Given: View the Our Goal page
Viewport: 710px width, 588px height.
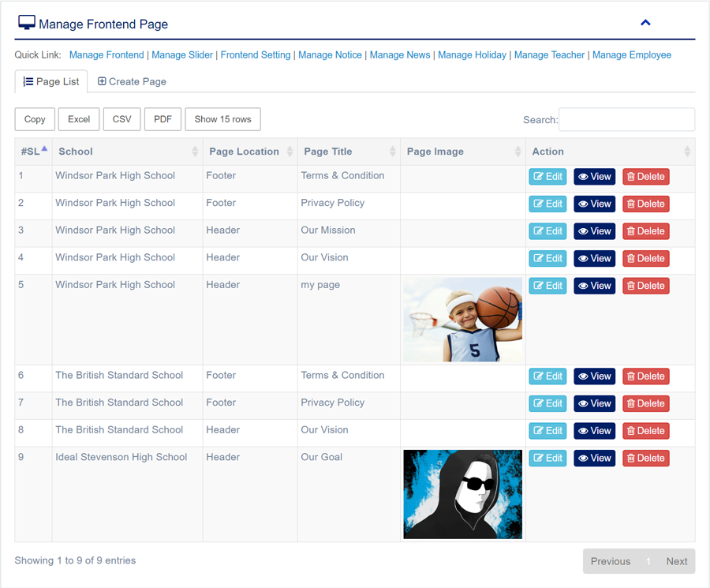Looking at the screenshot, I should point(595,458).
